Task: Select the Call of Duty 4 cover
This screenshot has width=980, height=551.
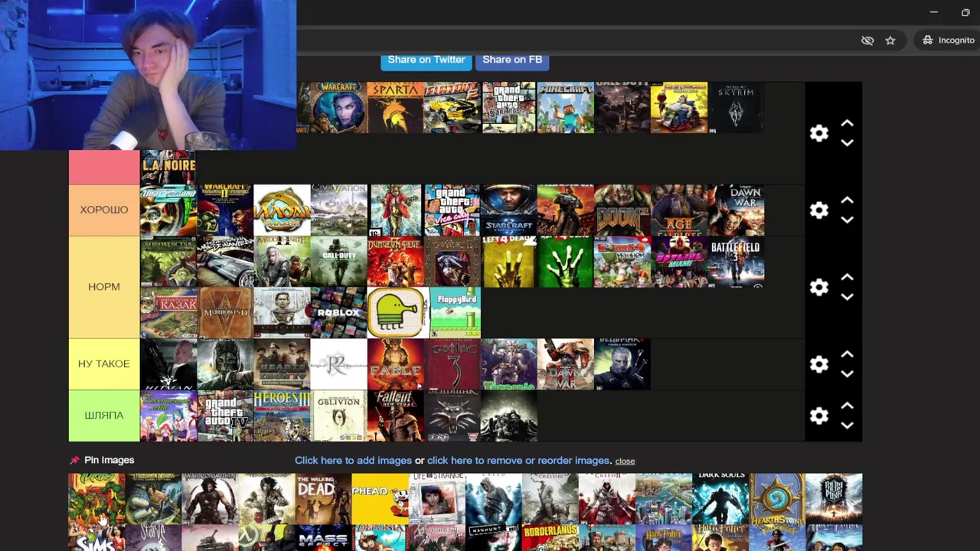Action: [x=339, y=262]
